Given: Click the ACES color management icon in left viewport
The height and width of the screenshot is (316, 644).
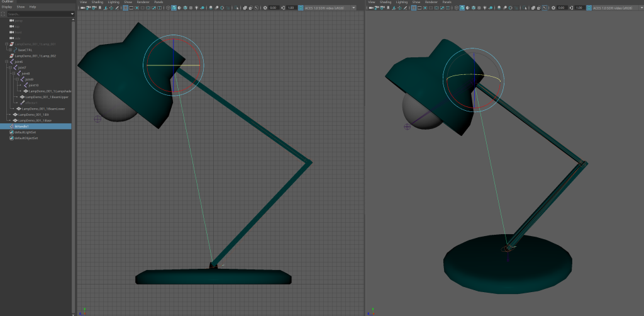Looking at the screenshot, I should 301,8.
